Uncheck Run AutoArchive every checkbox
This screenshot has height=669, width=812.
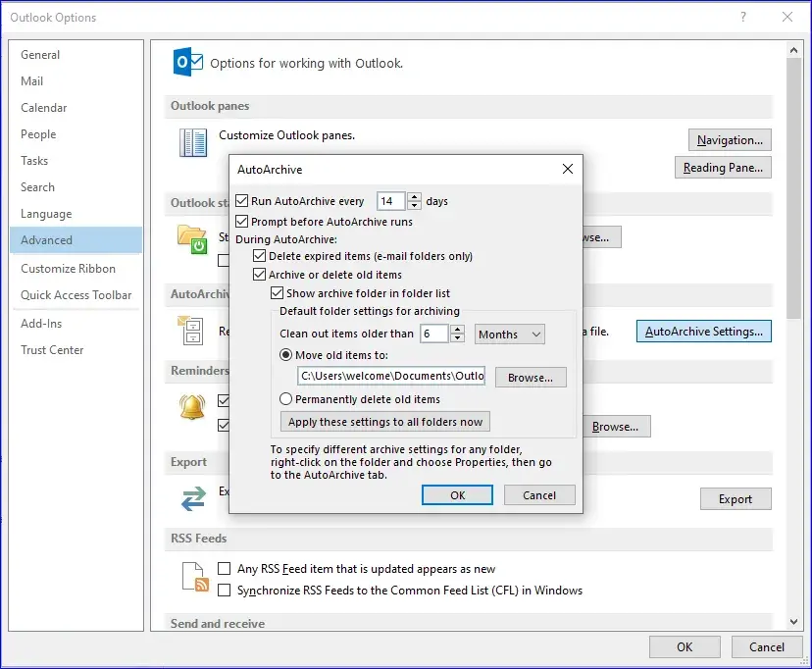pyautogui.click(x=242, y=201)
